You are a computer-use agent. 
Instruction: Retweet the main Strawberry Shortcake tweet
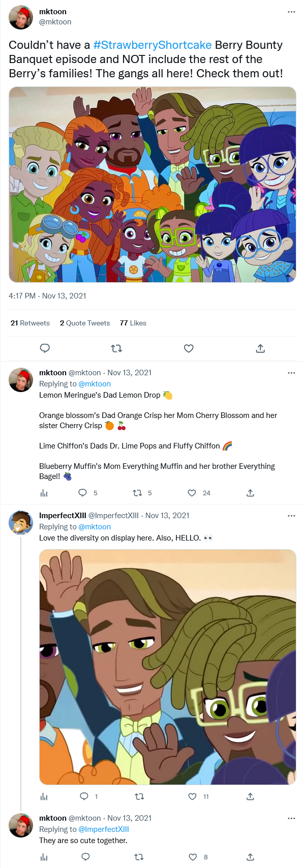[x=116, y=348]
